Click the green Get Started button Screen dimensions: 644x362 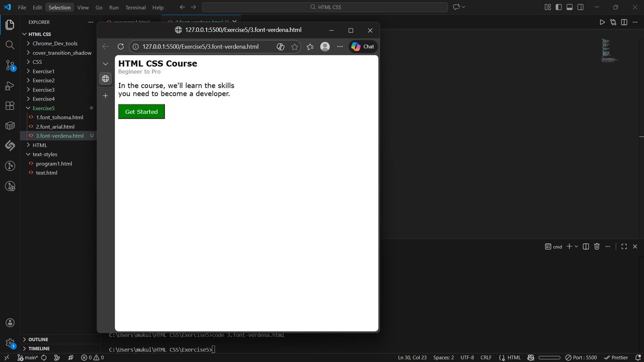(141, 112)
